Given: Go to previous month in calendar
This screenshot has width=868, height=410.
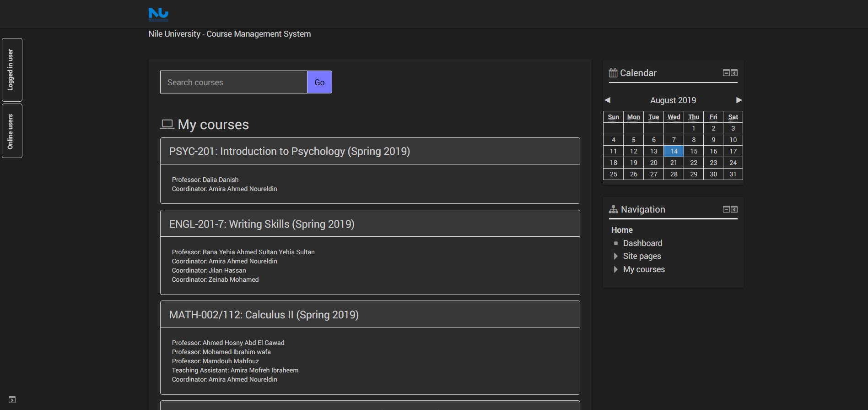Looking at the screenshot, I should [607, 100].
